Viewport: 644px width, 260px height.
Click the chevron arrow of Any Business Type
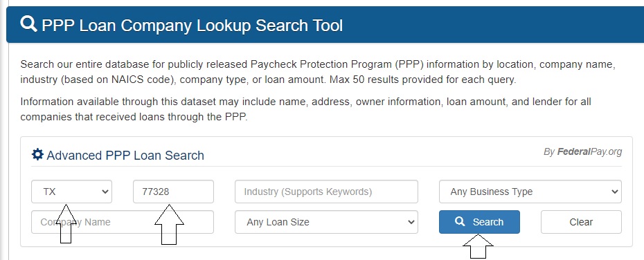click(x=614, y=192)
